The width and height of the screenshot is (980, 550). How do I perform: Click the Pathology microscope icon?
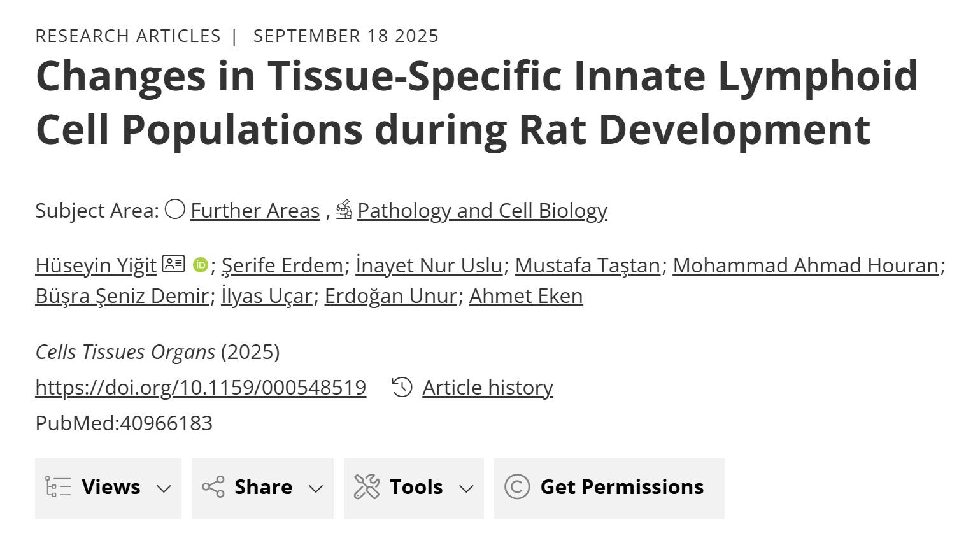(x=344, y=209)
